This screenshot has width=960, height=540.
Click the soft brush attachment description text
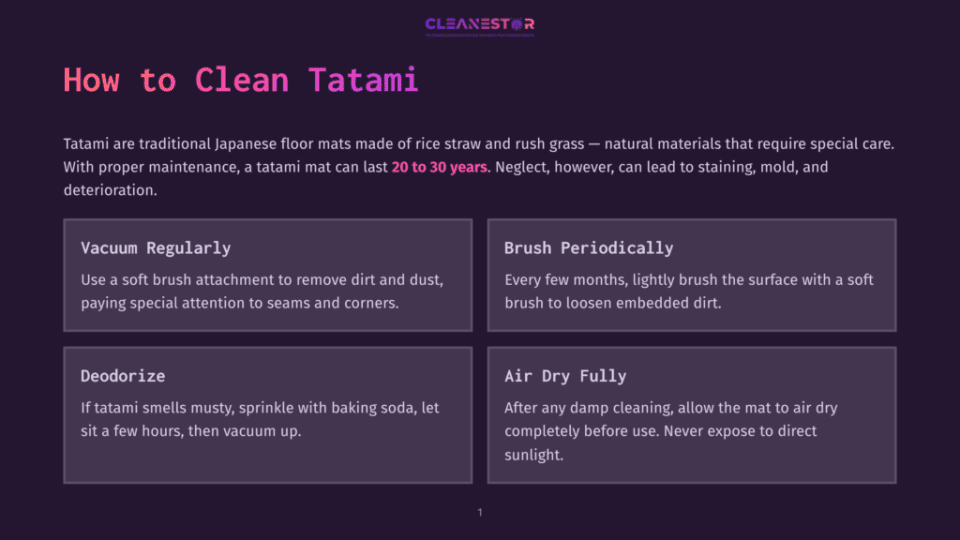coord(262,291)
